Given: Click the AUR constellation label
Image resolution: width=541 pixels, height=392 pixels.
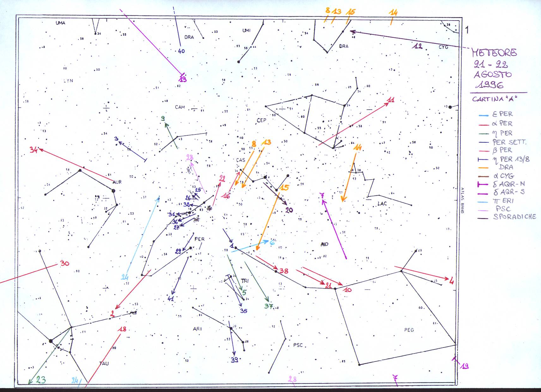Looking at the screenshot, I should click(x=117, y=182).
